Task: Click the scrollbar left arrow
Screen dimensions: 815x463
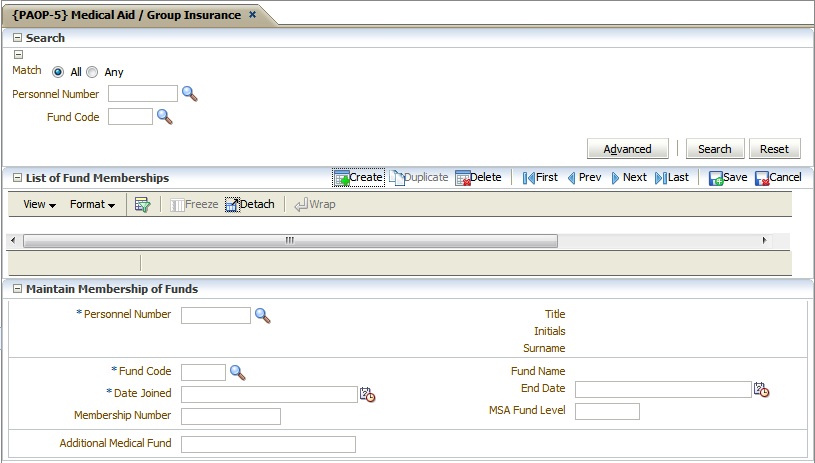Action: point(13,240)
